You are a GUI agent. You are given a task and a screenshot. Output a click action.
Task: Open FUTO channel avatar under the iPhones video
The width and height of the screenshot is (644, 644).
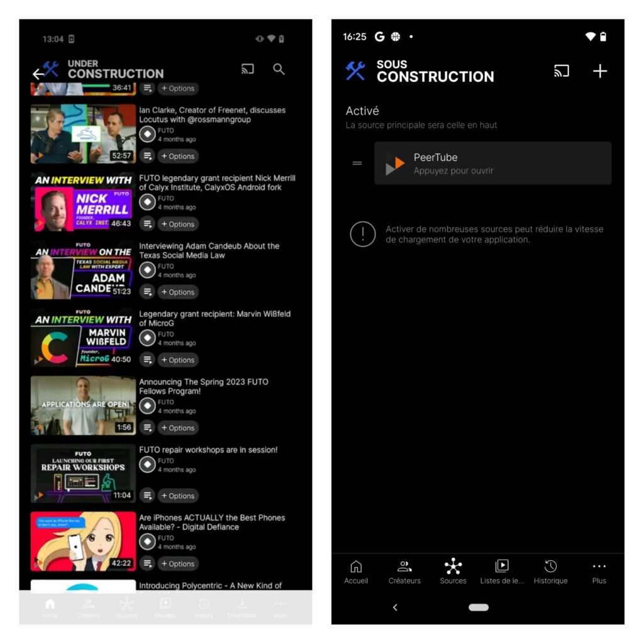coord(147,541)
